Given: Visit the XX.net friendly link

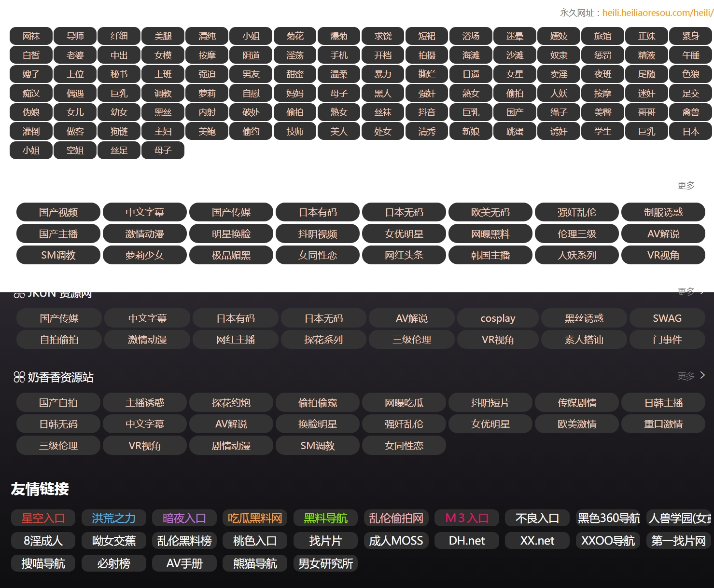Looking at the screenshot, I should coord(537,541).
